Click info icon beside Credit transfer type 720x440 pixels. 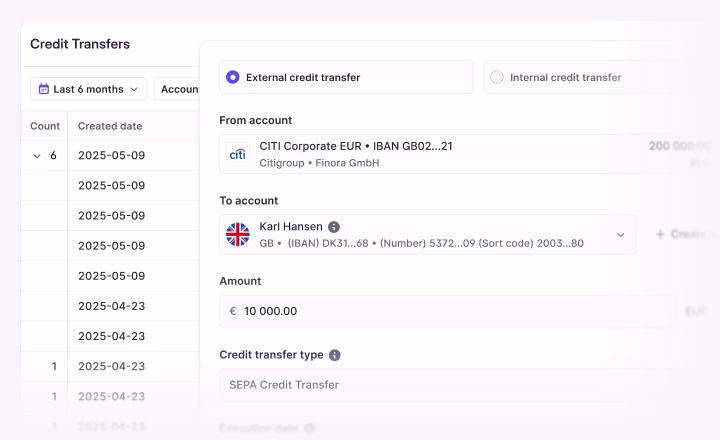point(335,355)
